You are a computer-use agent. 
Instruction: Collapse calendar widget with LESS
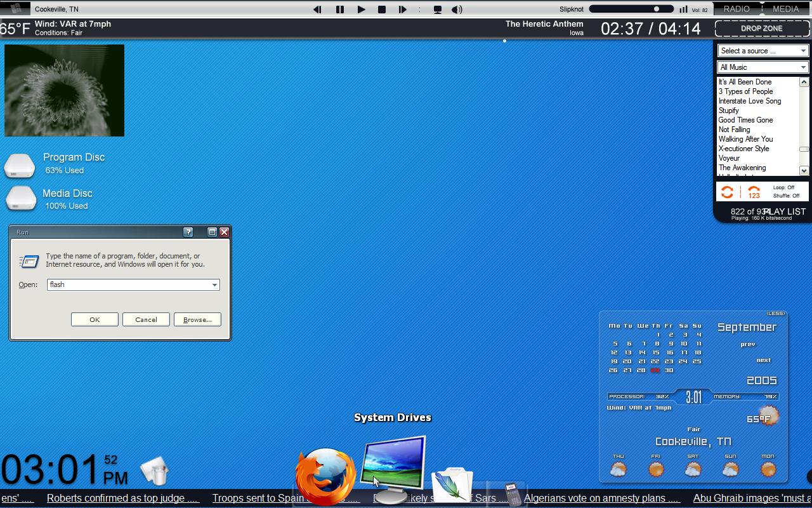click(x=776, y=313)
